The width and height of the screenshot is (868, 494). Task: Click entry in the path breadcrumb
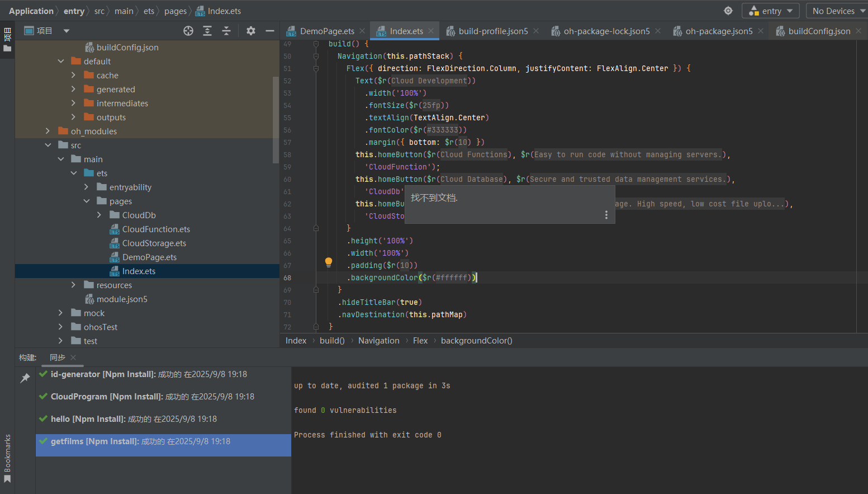(74, 11)
